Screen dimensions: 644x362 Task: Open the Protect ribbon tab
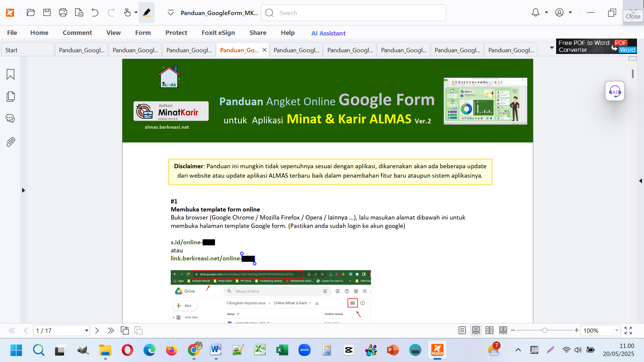pyautogui.click(x=176, y=33)
